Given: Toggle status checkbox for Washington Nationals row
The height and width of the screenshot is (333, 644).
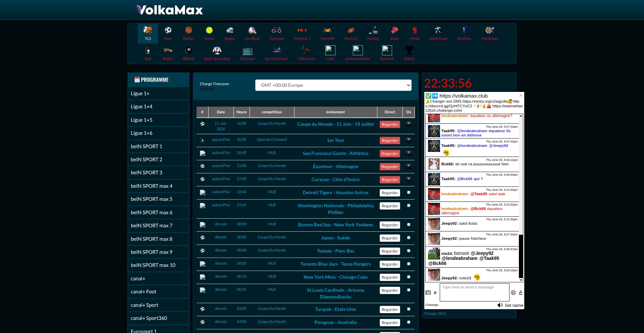Looking at the screenshot, I should point(409,206).
